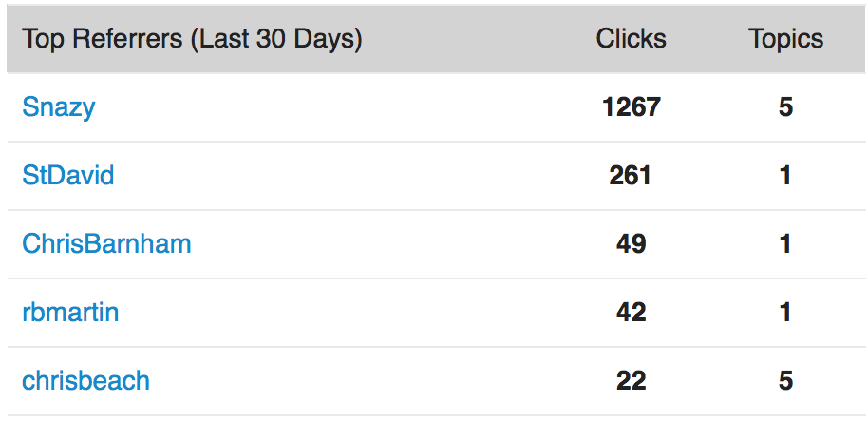868x422 pixels.
Task: Click the topics count in Snazy's row
Action: (785, 107)
